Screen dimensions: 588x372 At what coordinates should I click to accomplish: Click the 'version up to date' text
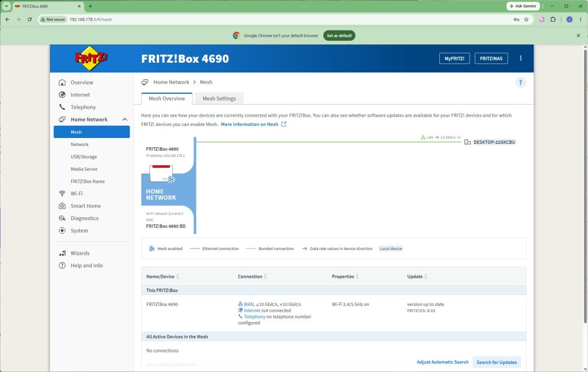point(425,304)
